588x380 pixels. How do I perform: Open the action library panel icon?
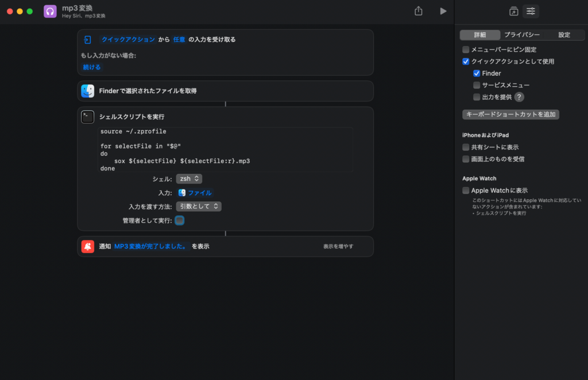pyautogui.click(x=513, y=11)
